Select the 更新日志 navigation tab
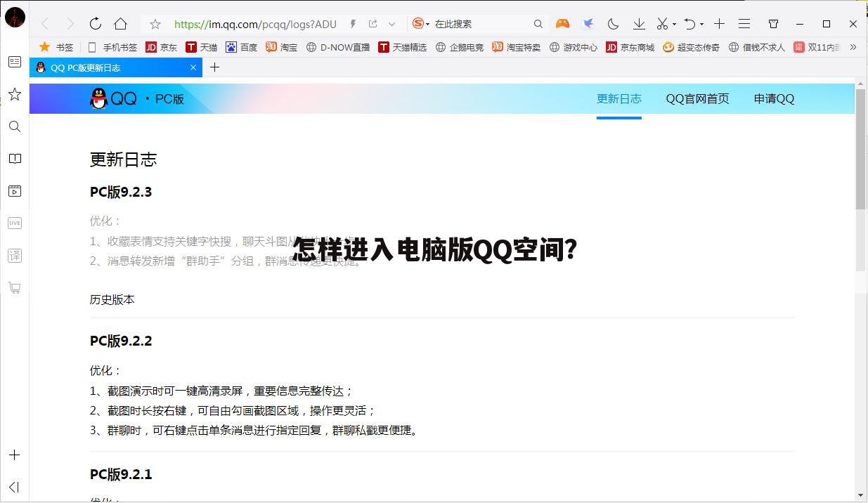Viewport: 868px width, 503px height. (x=618, y=98)
